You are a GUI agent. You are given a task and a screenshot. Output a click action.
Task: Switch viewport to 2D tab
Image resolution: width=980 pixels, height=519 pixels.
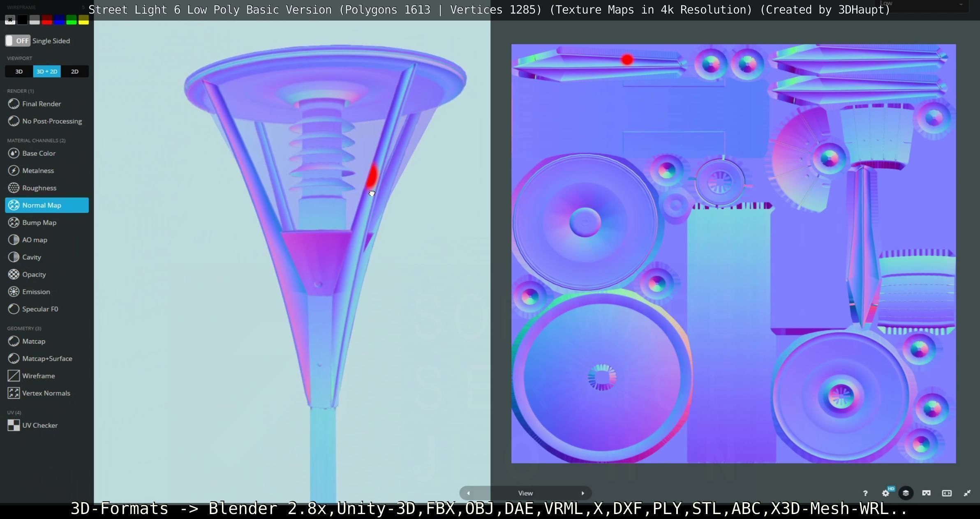click(x=74, y=72)
